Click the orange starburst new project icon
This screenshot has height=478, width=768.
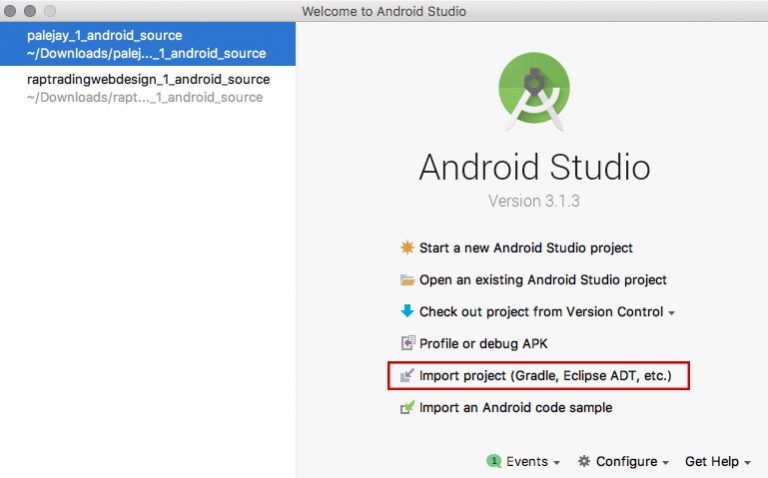click(407, 248)
